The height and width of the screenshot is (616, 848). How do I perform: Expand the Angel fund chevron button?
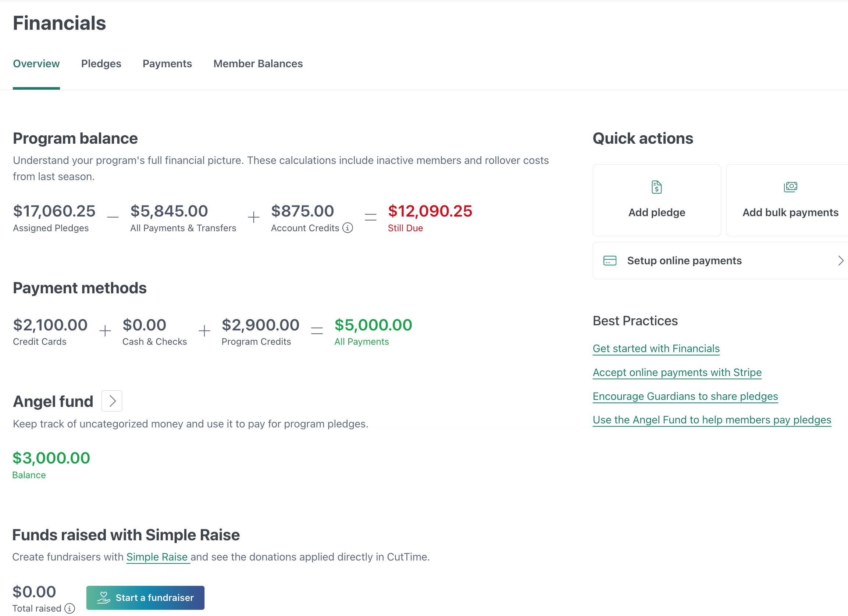coord(112,401)
